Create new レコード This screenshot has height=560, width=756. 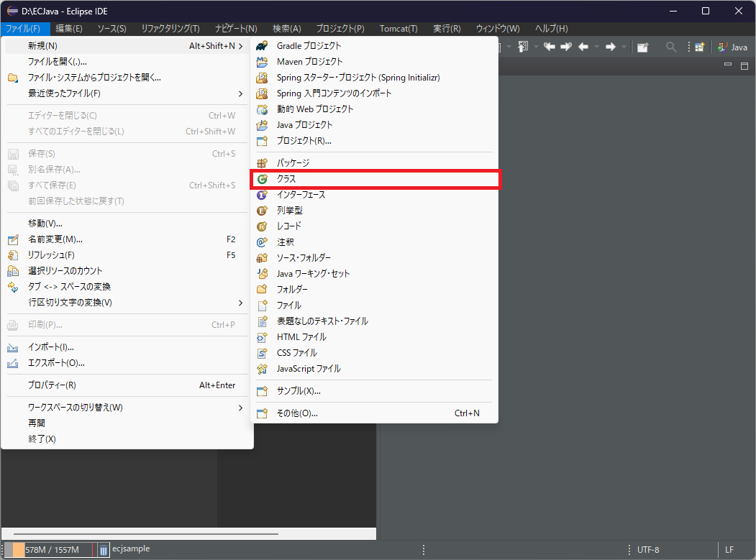point(374,226)
